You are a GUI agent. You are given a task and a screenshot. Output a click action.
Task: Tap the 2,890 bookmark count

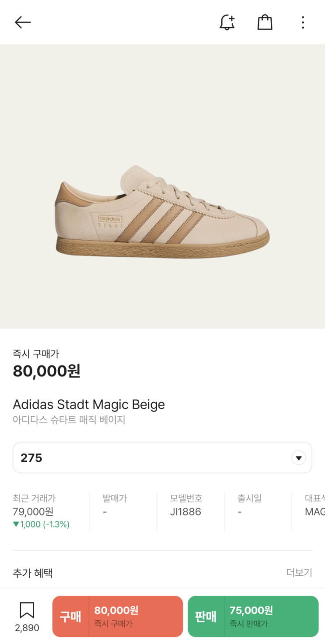click(x=27, y=628)
